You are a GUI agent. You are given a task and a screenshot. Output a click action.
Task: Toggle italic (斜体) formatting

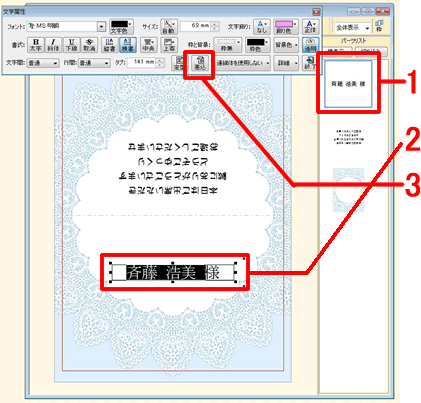(53, 45)
